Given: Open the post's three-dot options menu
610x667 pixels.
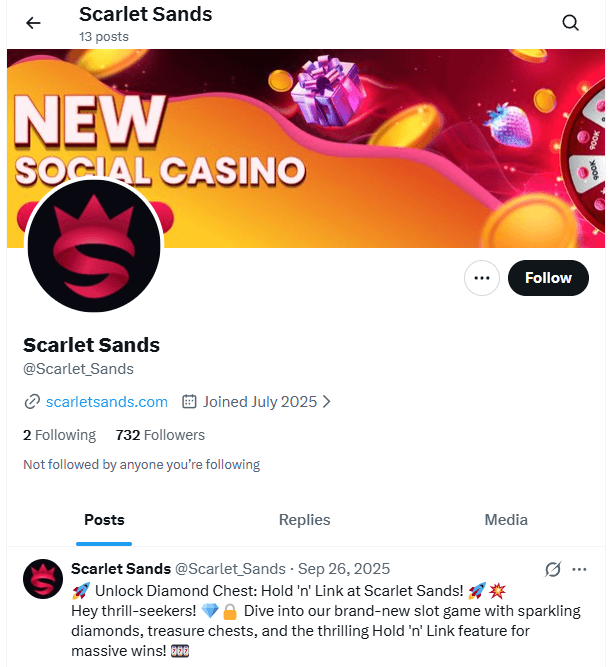Looking at the screenshot, I should 579,569.
